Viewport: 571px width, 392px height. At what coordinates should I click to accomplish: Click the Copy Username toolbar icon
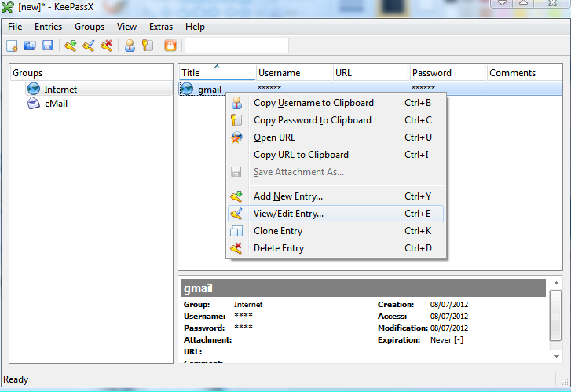[130, 46]
